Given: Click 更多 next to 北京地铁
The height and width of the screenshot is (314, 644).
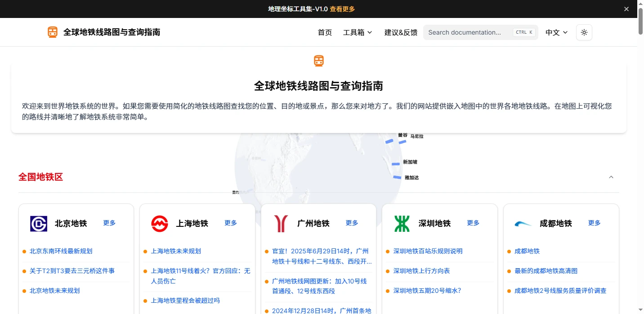Looking at the screenshot, I should (x=109, y=223).
